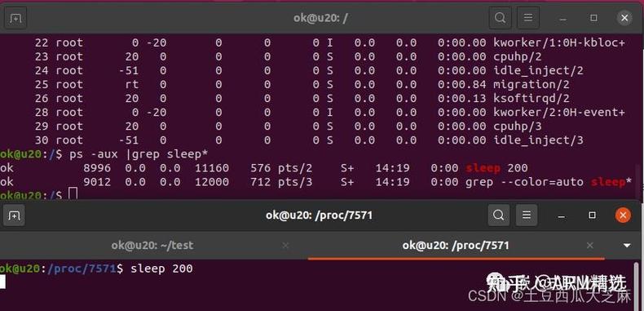This screenshot has width=644, height=311.
Task: Click top terminal title 'ok@u20: /'
Action: pyautogui.click(x=320, y=18)
